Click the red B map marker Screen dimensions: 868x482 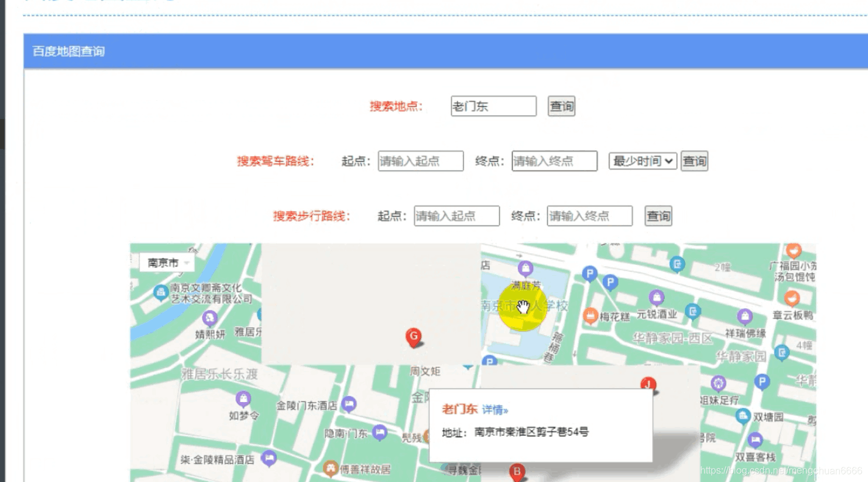(x=517, y=472)
